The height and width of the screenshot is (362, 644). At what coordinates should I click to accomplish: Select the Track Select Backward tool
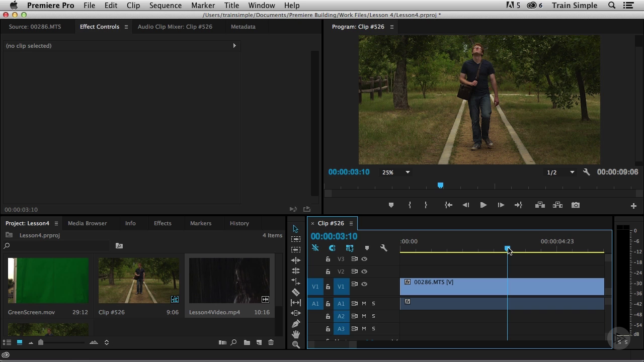[296, 249]
